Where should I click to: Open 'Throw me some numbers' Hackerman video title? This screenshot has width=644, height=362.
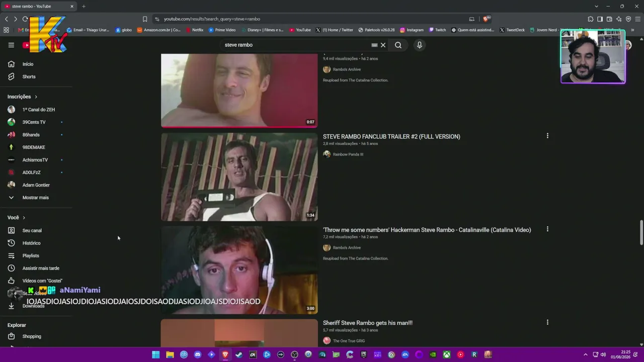(427, 230)
